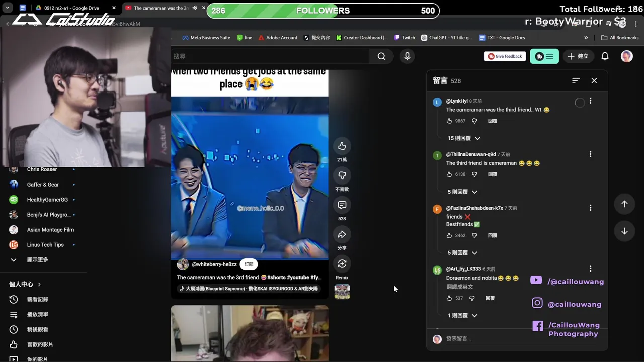Screen dimensions: 644x362
Task: Share the Short video
Action: pos(342,235)
